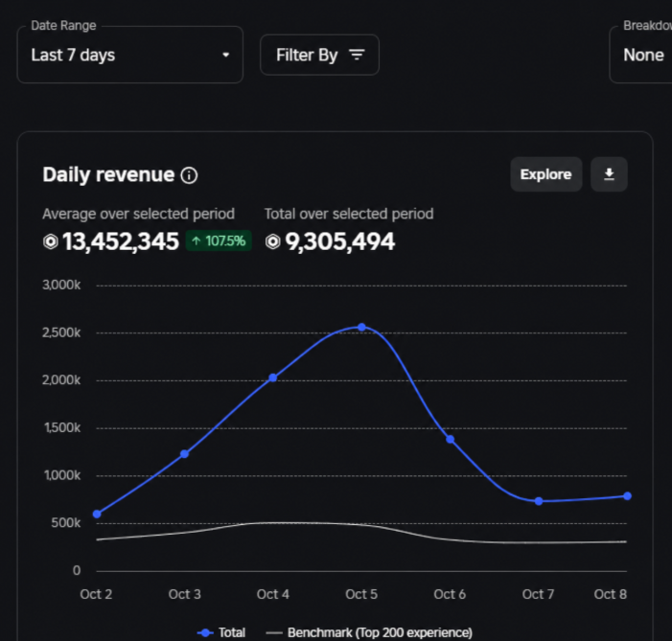Click the 1,500k y-axis label
Screen dimensions: 672x641
[x=62, y=427]
